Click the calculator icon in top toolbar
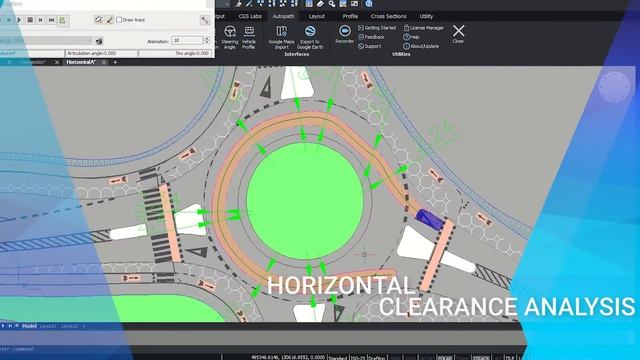Screen dimensions: 640x360 tap(309, 4)
